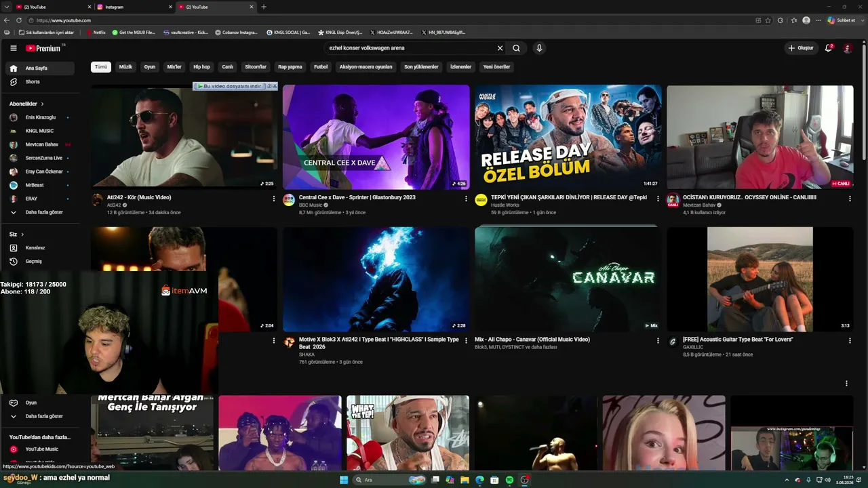
Task: Open the Mevctan Bahav channel name under the live stream
Action: tap(699, 205)
